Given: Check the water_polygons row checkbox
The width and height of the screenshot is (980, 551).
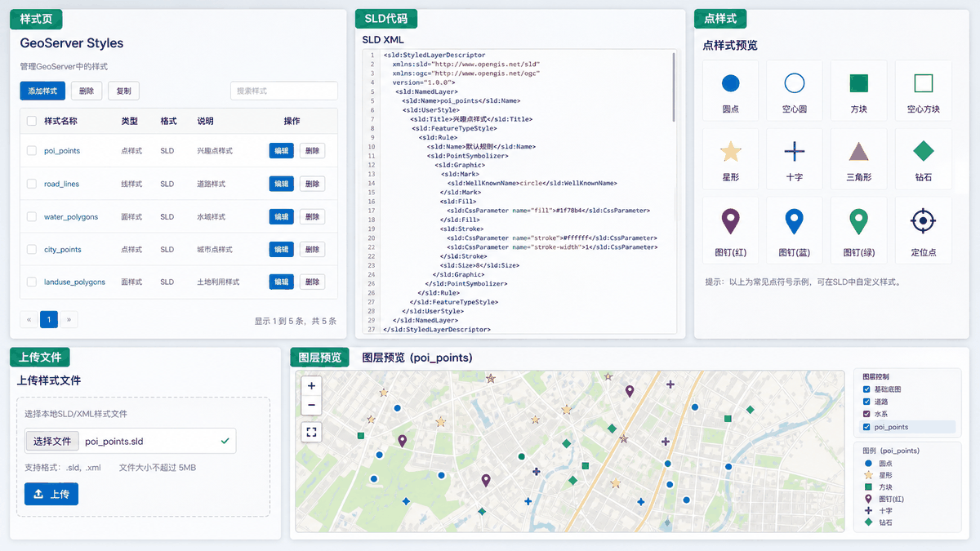Looking at the screenshot, I should pos(32,216).
